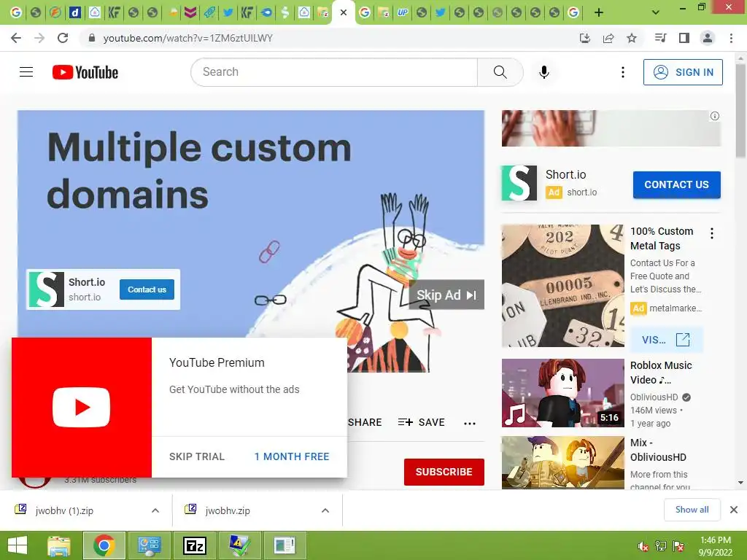This screenshot has width=747, height=560.
Task: Open the metal tags ad thumbnail
Action: coord(562,286)
